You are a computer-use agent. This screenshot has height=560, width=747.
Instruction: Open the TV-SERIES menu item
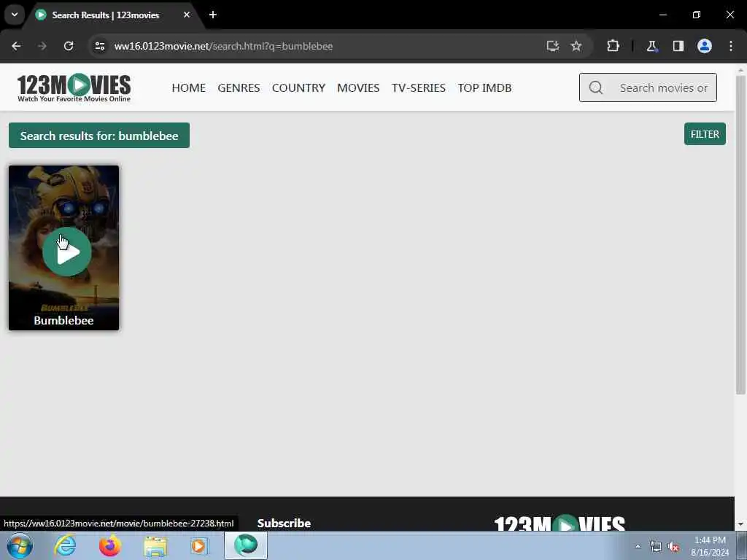point(419,88)
